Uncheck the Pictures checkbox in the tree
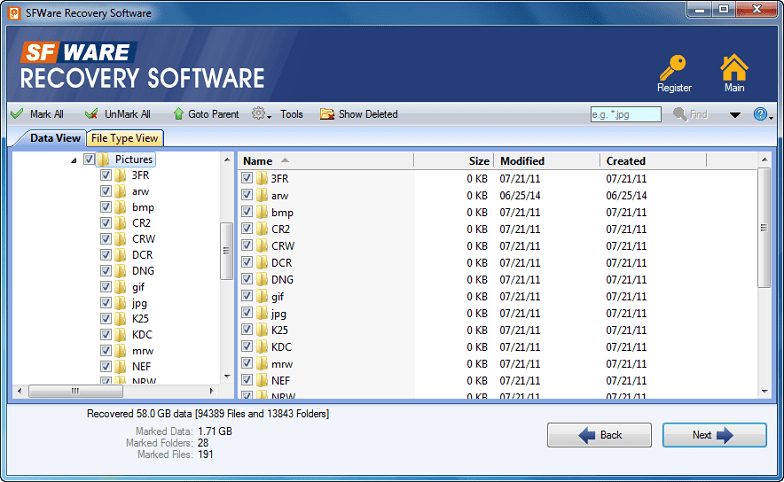The height and width of the screenshot is (482, 784). pyautogui.click(x=89, y=159)
